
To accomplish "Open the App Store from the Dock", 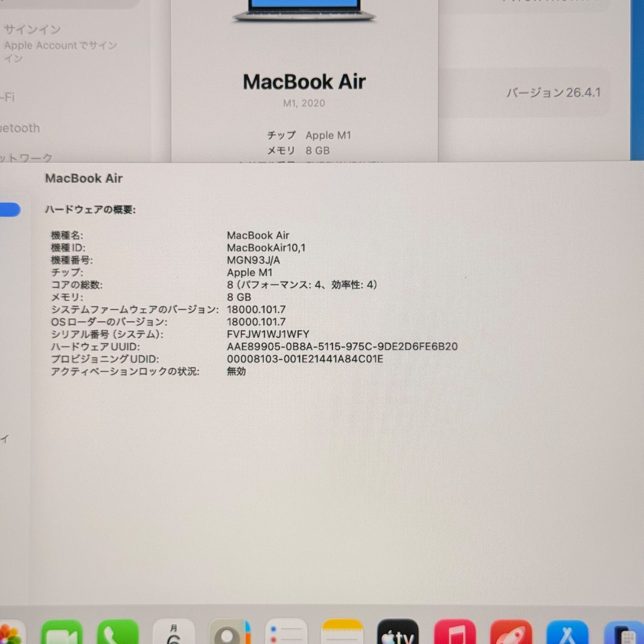I will 567,632.
